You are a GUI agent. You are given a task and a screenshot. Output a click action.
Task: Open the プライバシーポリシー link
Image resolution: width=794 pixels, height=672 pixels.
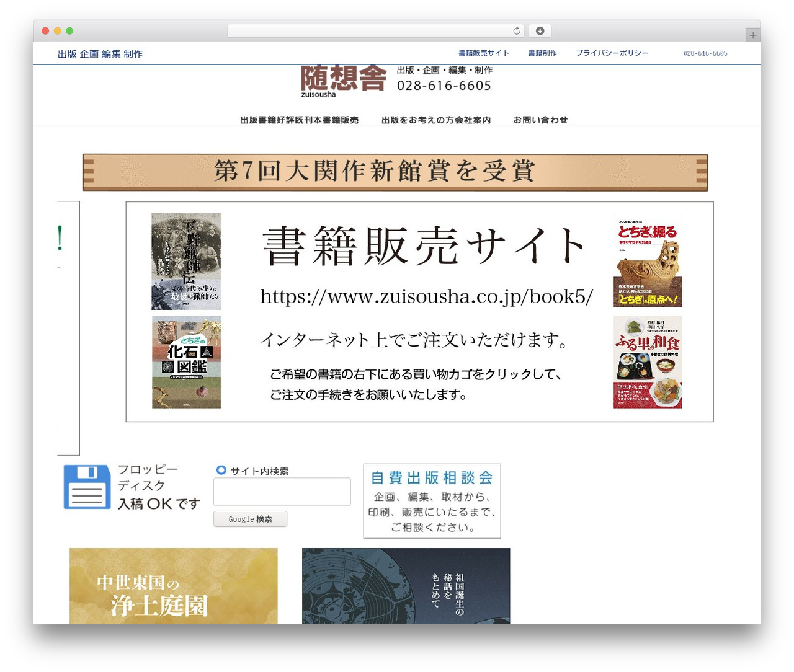click(x=612, y=53)
